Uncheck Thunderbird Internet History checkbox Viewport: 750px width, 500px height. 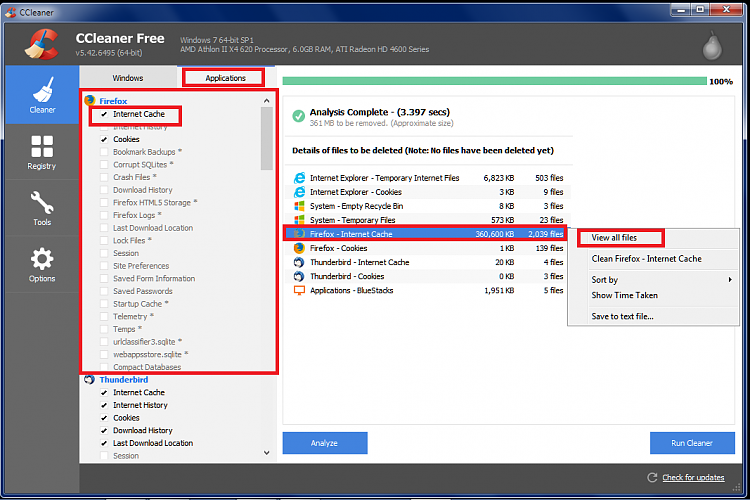pyautogui.click(x=104, y=405)
